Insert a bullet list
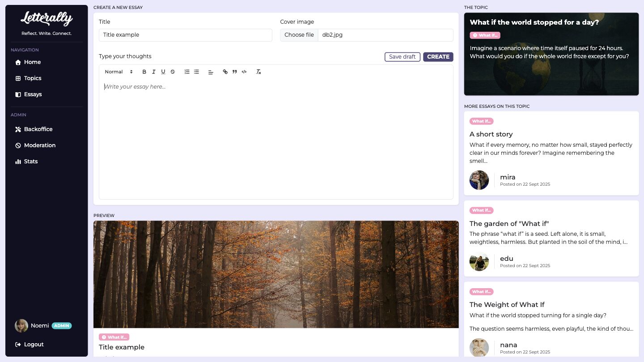The height and width of the screenshot is (362, 644). [196, 72]
